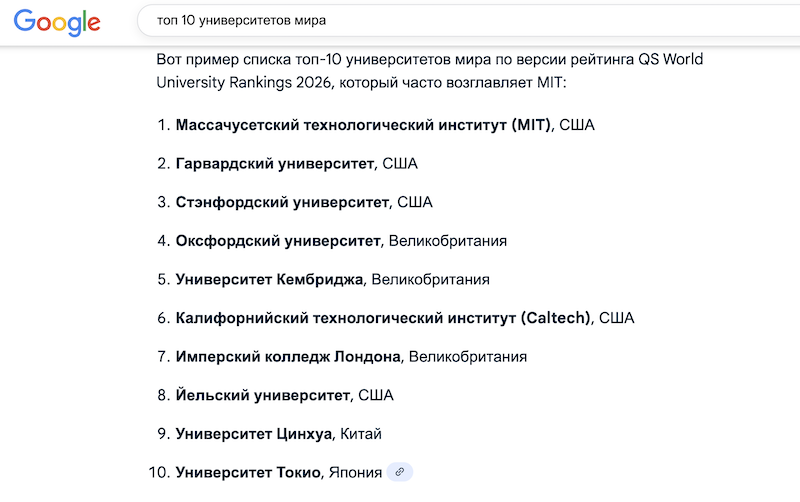
Task: Click the word Китай in the list
Action: [x=361, y=434]
